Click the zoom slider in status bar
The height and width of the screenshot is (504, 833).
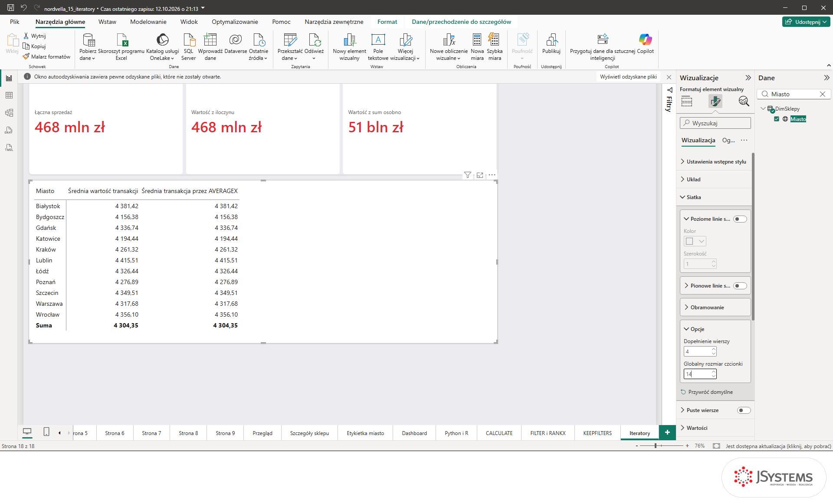(x=661, y=446)
